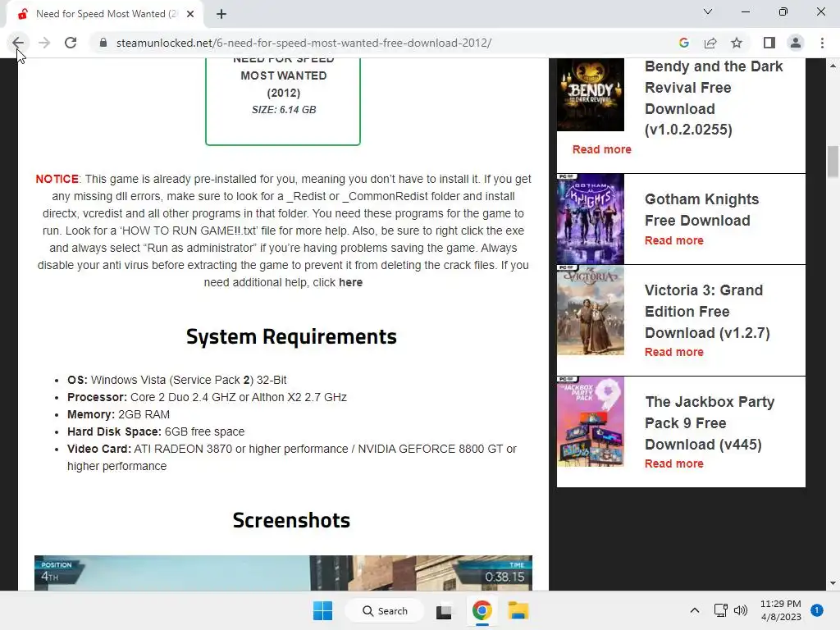Click the 'SIZE: 6.14 GB' text
The width and height of the screenshot is (840, 630).
[284, 110]
